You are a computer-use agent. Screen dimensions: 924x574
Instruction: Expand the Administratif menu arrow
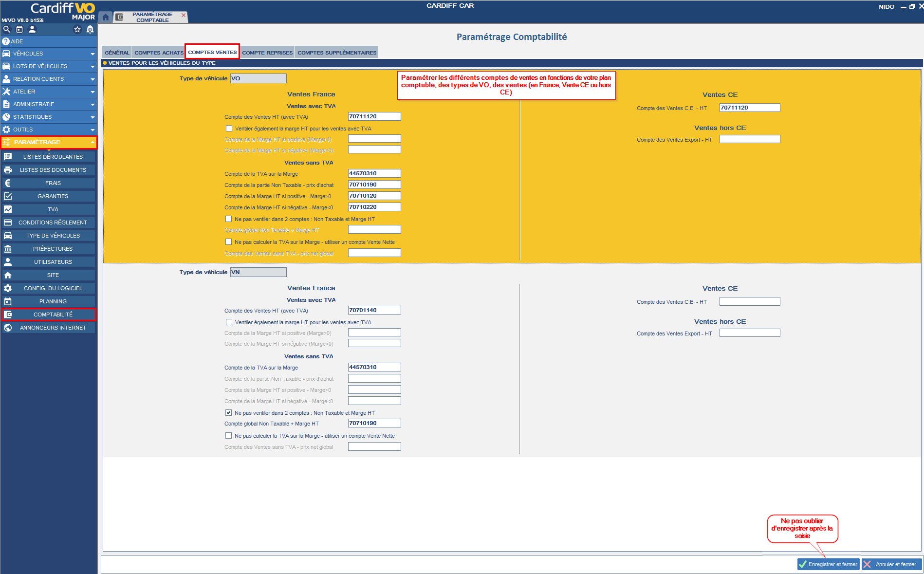pos(92,105)
